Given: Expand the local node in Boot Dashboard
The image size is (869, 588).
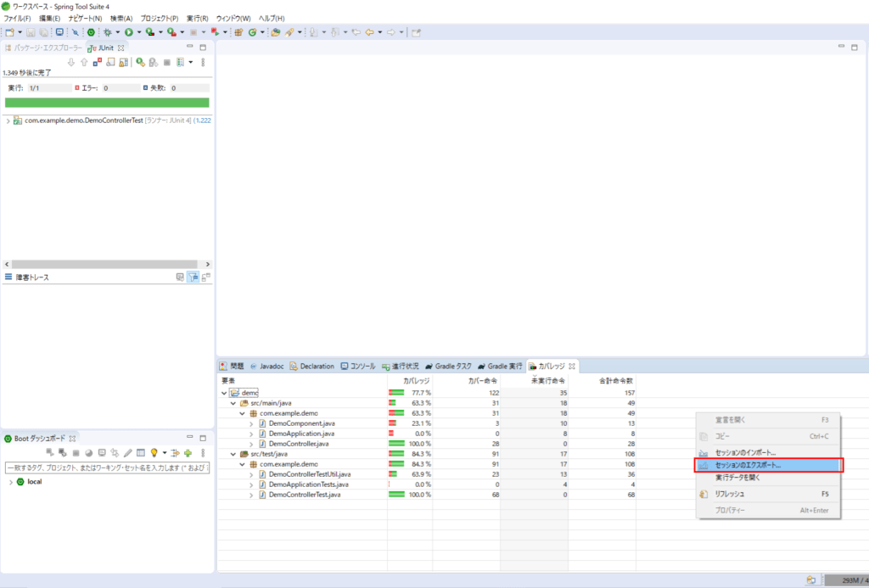Looking at the screenshot, I should tap(10, 482).
